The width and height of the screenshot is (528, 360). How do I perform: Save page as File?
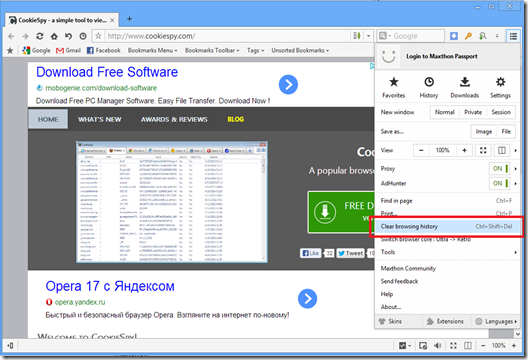506,131
